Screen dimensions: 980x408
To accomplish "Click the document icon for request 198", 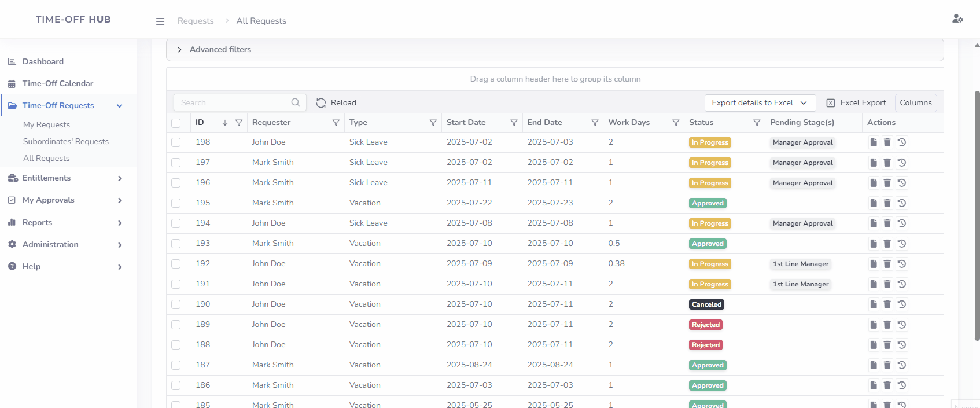I will pyautogui.click(x=874, y=142).
